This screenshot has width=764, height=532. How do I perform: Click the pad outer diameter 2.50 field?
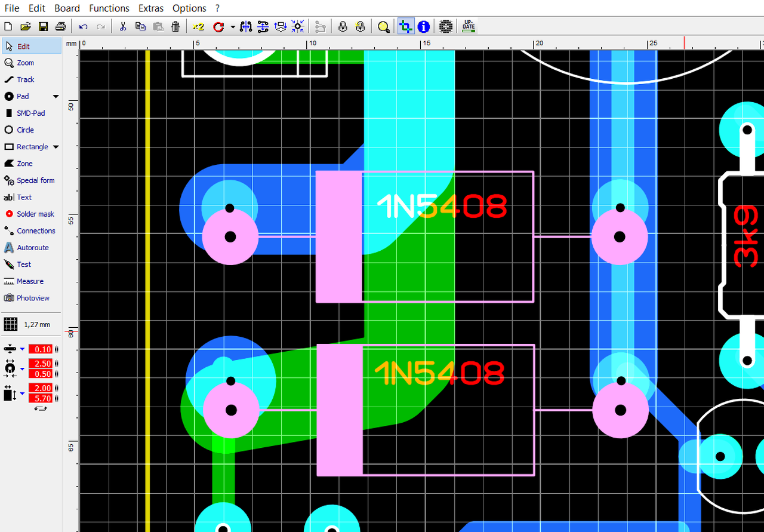point(41,364)
